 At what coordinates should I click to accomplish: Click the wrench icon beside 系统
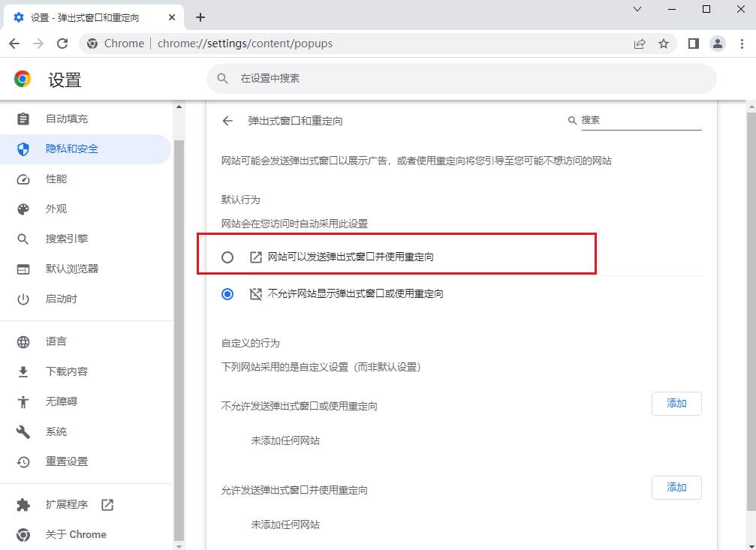(23, 432)
